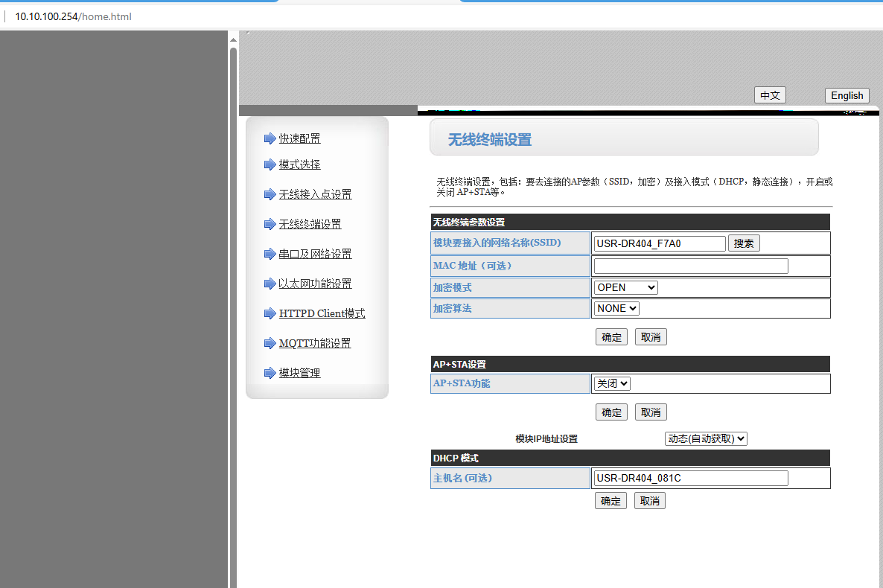Click the arrow icon next to HTTPD Client模式
The height and width of the screenshot is (588, 883).
tap(270, 313)
